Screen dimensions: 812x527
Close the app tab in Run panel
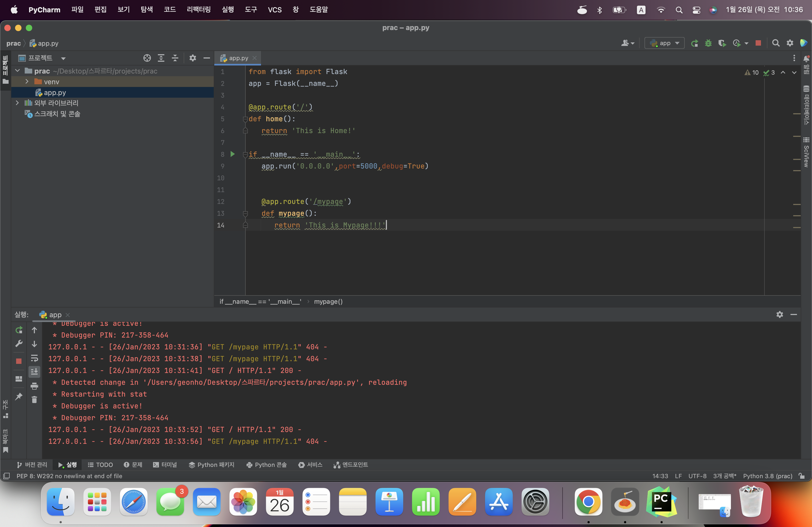click(x=68, y=315)
